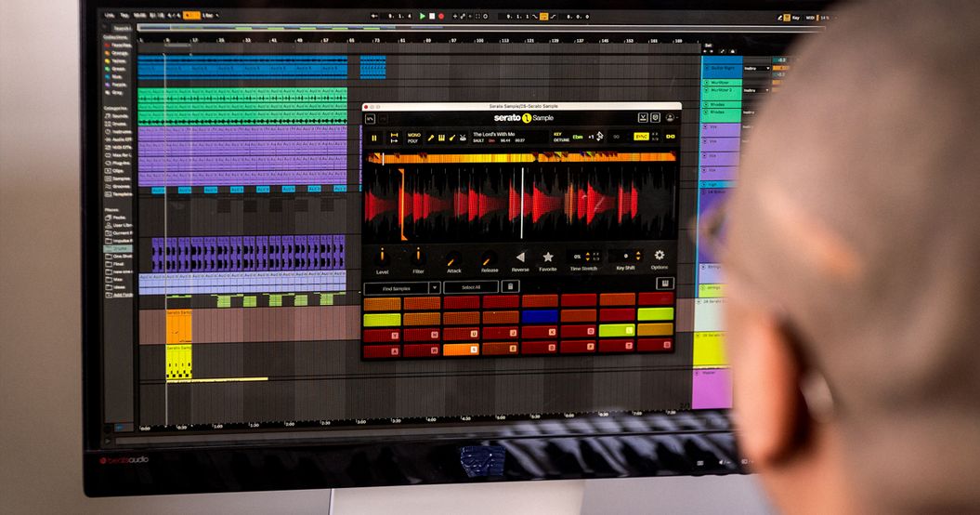Viewport: 980px width, 515px height.
Task: Click the Level knob
Action: [x=382, y=255]
